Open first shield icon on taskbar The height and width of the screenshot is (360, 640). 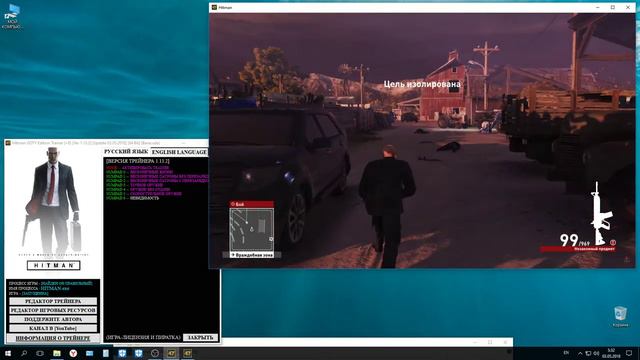(122, 353)
